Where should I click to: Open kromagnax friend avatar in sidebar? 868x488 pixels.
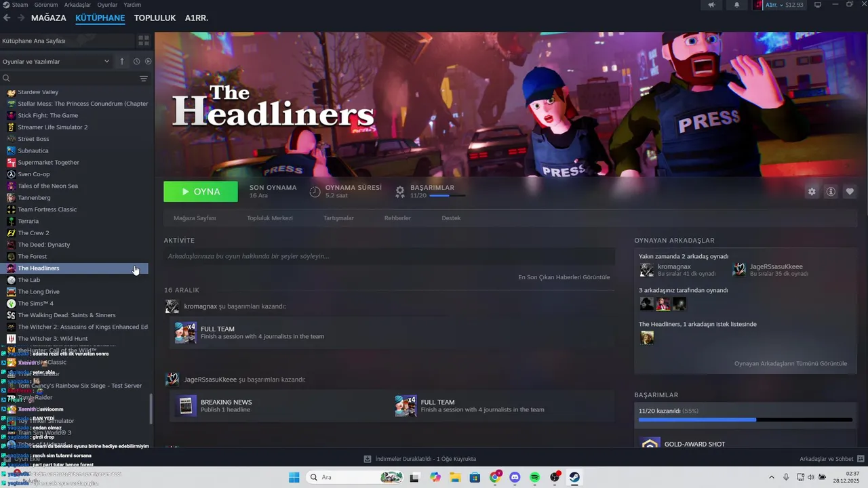[x=647, y=270]
